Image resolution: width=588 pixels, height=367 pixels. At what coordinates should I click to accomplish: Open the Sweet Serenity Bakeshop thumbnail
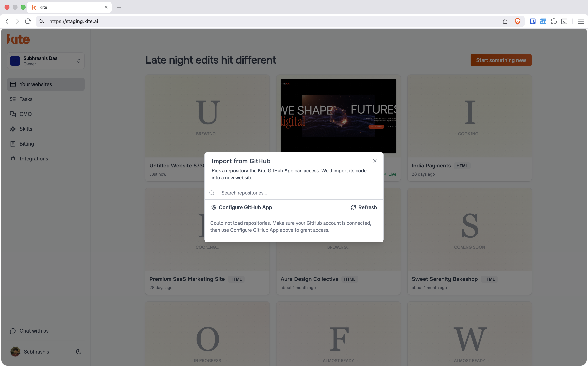point(469,229)
